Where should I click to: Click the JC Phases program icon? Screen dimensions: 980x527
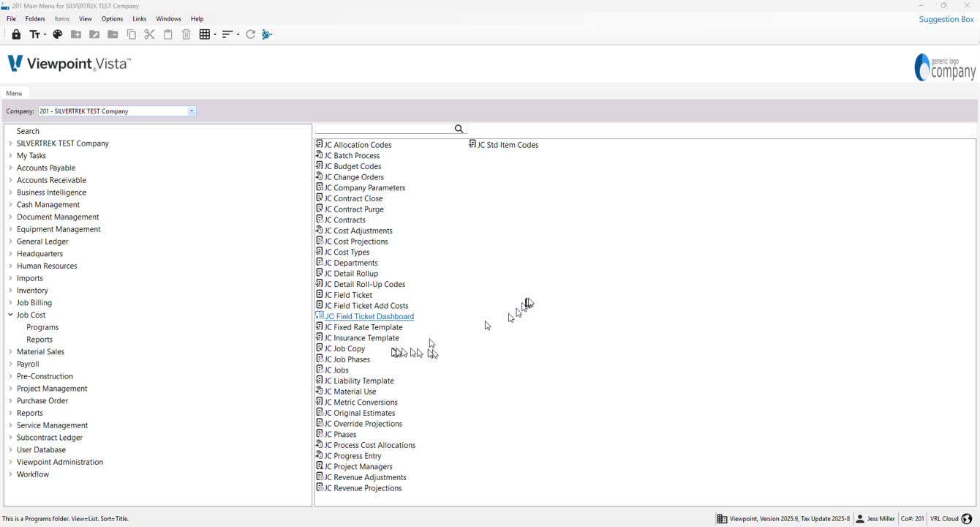tap(320, 434)
